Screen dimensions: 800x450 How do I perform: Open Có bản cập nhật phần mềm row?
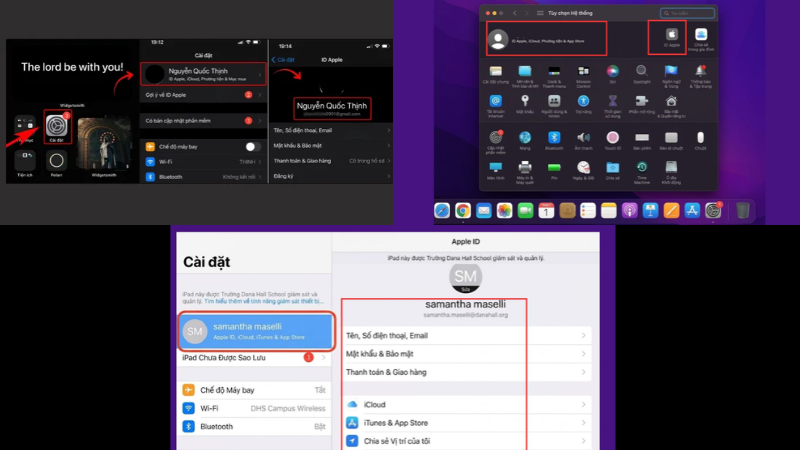(204, 121)
